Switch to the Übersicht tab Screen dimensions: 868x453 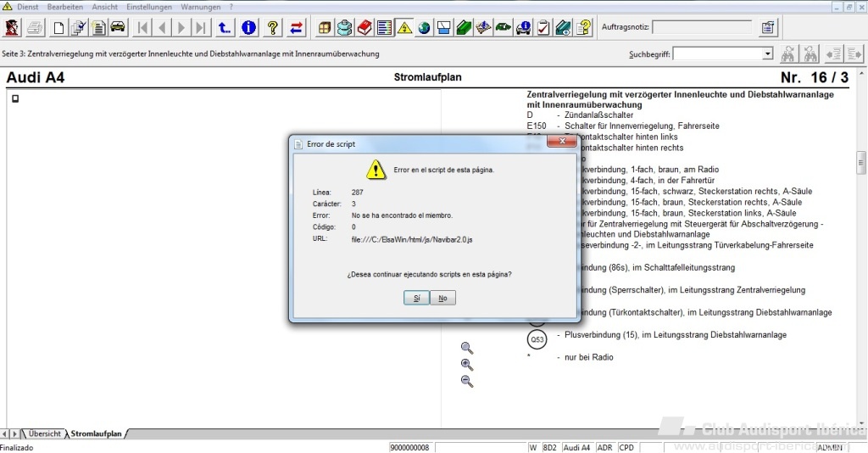click(44, 433)
